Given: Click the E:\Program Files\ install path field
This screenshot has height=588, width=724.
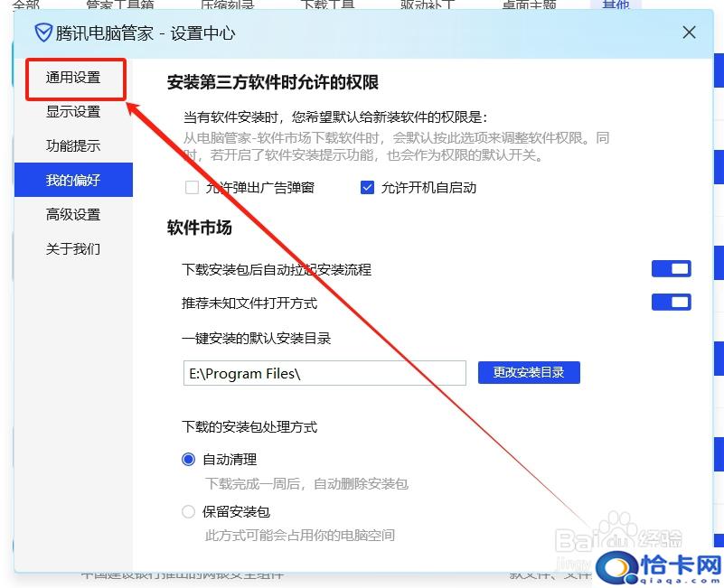Looking at the screenshot, I should [x=324, y=373].
